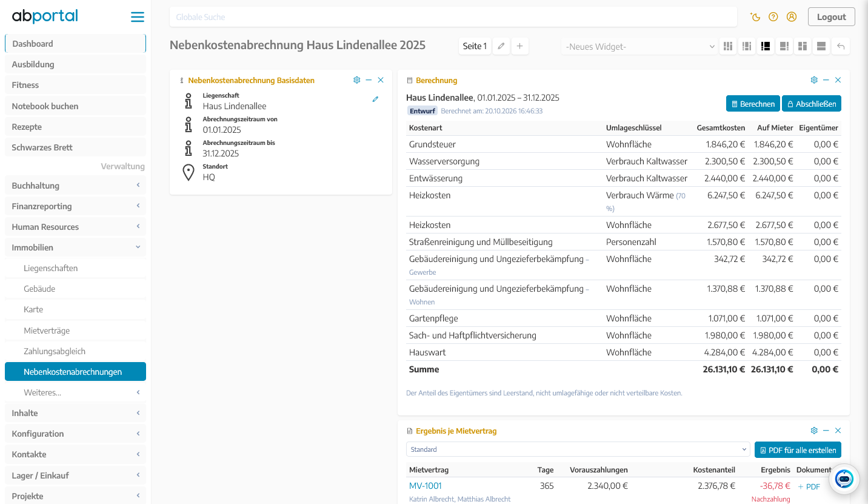Viewport: 868px width, 504px height.
Task: Open the Standard template dropdown
Action: 578,449
